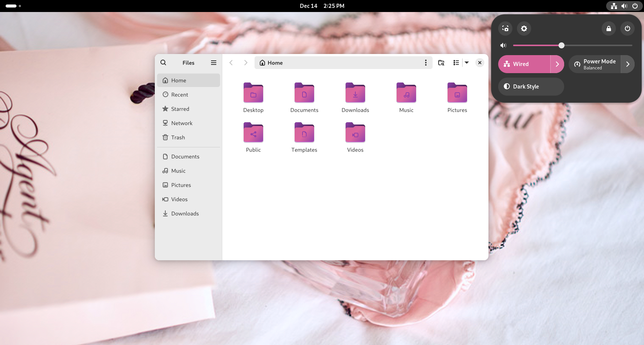Open the Desktop folder
644x345 pixels.
click(x=253, y=97)
